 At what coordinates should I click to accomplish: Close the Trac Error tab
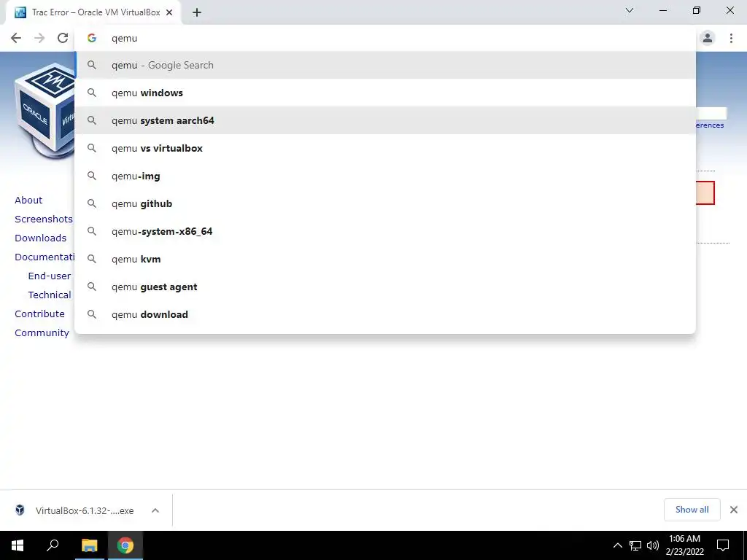[x=169, y=13]
